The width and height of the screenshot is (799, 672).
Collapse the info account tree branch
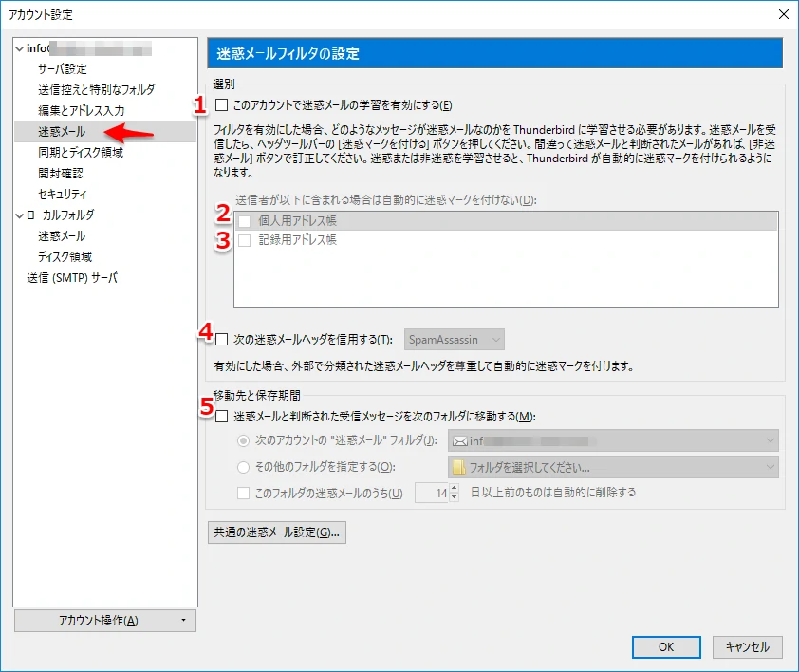(x=18, y=47)
